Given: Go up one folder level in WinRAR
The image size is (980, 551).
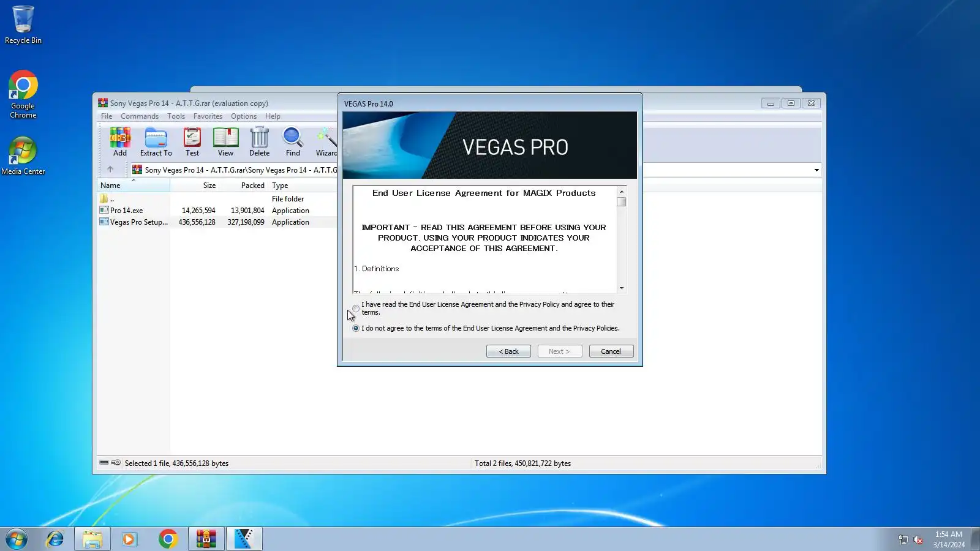Looking at the screenshot, I should point(110,170).
